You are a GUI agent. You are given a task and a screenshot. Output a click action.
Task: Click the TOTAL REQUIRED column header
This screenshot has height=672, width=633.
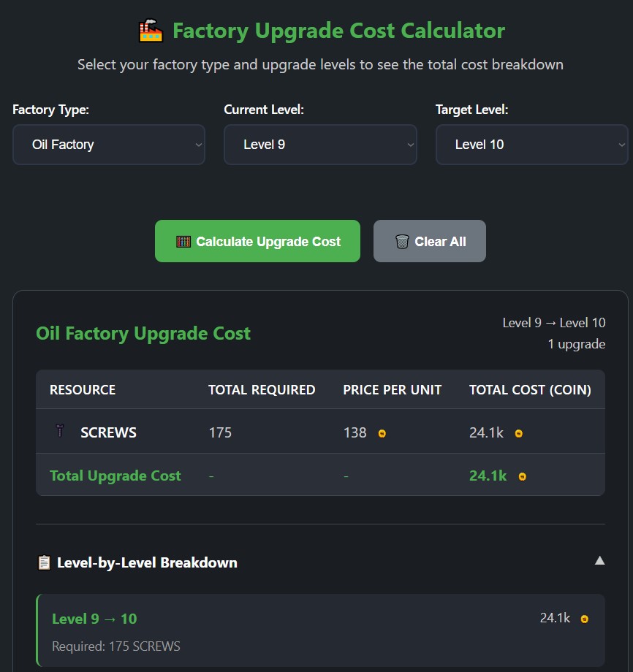[x=261, y=389]
